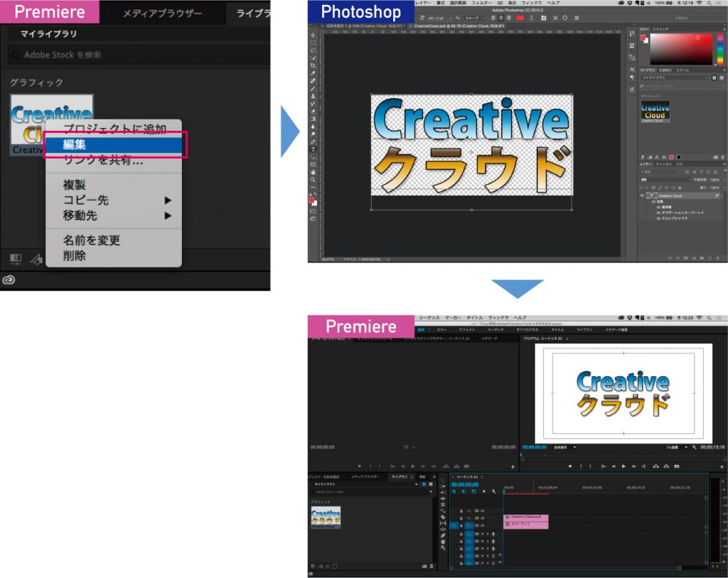Image resolution: width=728 pixels, height=578 pixels.
Task: Open 全体表示 zoom dropdown in Program monitor
Action: pyautogui.click(x=564, y=447)
